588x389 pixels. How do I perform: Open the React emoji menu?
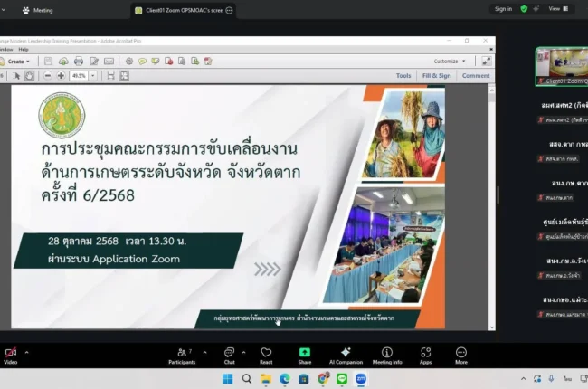(266, 354)
